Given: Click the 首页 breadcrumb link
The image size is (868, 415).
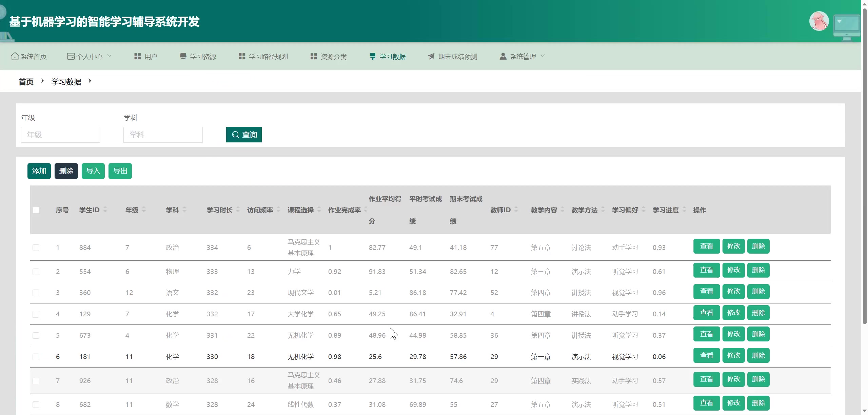Looking at the screenshot, I should tap(26, 82).
